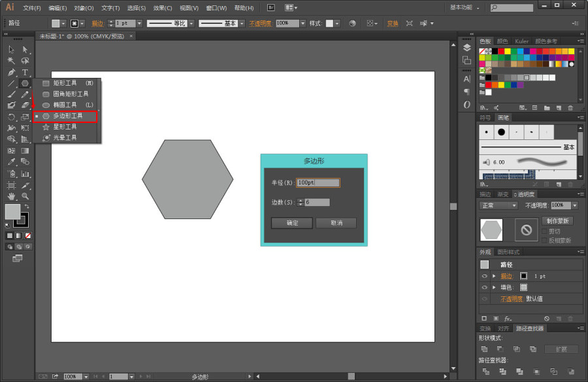Screen dimensions: 588x382
Task: Open the 文件(F) menu
Action: [31, 8]
